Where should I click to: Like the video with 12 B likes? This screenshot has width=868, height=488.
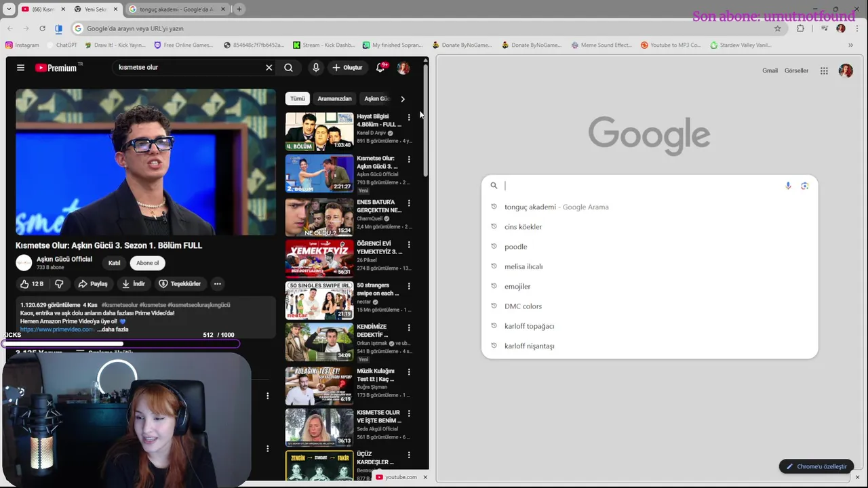click(31, 284)
